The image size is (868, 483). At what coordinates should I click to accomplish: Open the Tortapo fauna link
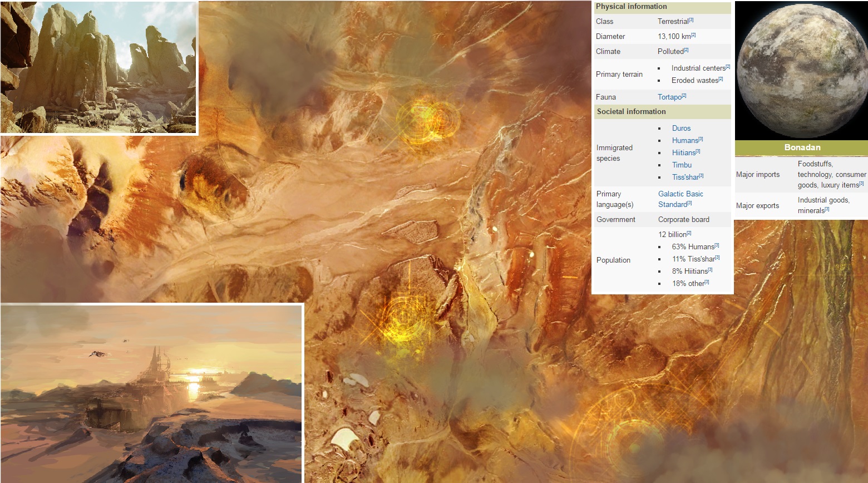[669, 97]
